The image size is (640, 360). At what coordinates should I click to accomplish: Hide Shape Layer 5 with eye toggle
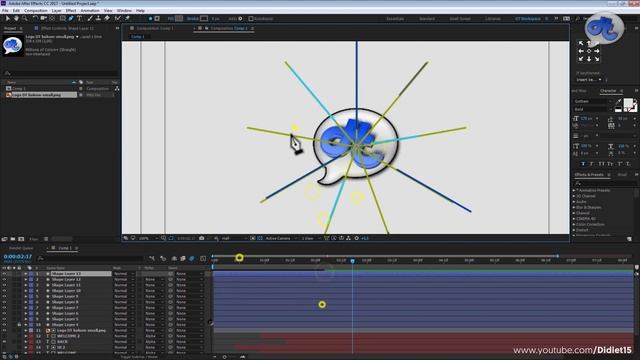[4, 319]
